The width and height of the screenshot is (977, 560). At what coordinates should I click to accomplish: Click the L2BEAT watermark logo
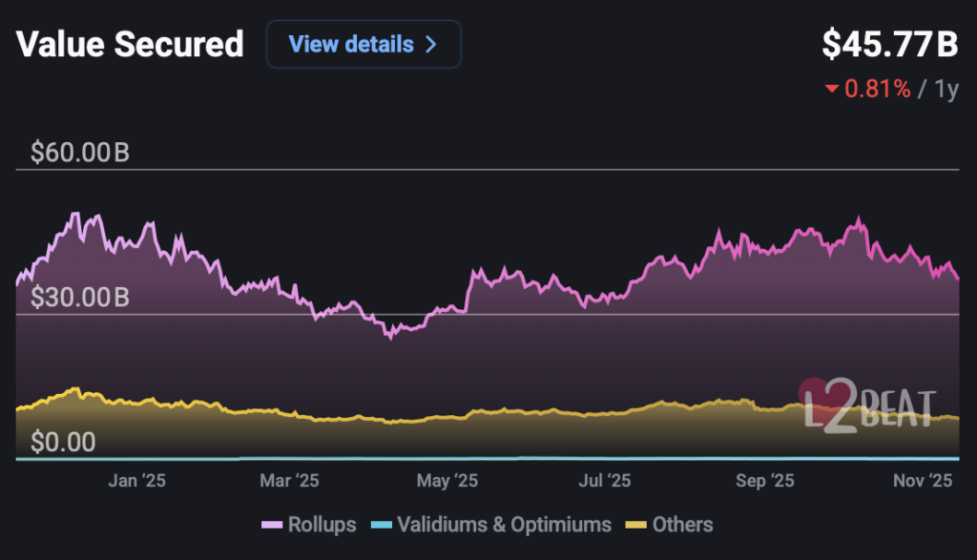click(867, 407)
